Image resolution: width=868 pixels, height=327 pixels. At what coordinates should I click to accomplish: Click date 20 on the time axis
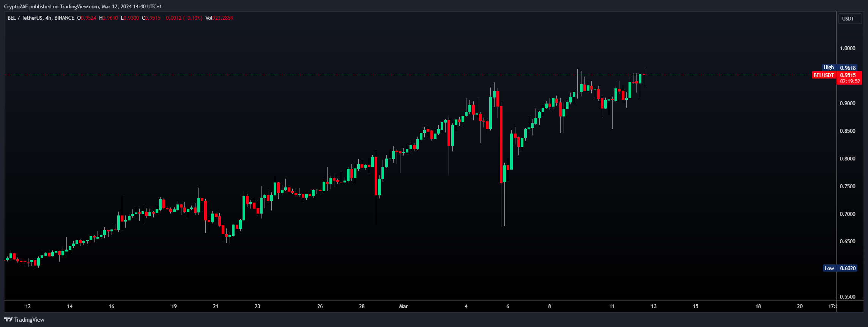800,306
